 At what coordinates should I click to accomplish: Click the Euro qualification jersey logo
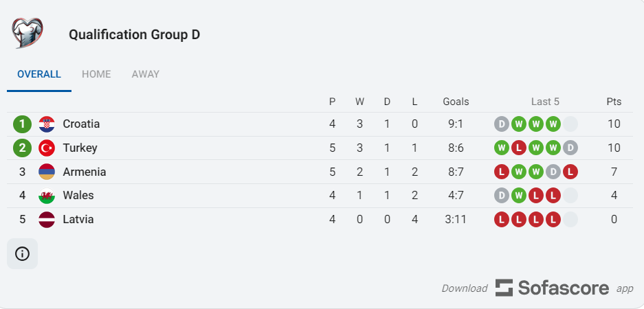27,33
